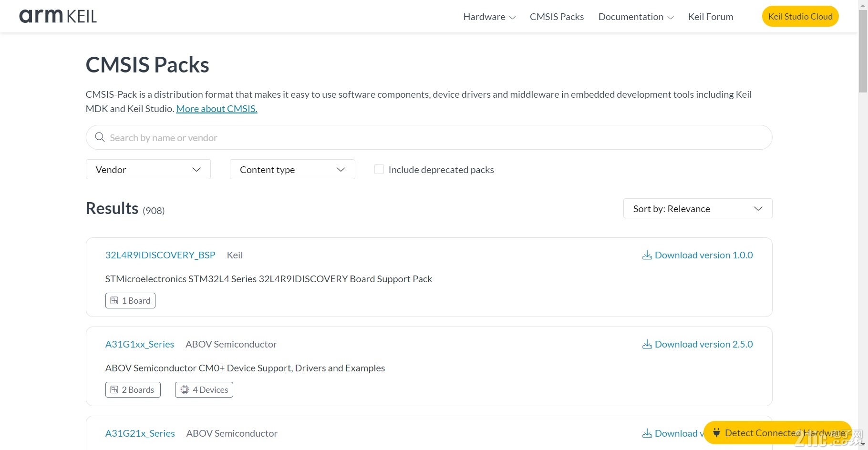Click download icon for version 1.0.0

(x=647, y=255)
